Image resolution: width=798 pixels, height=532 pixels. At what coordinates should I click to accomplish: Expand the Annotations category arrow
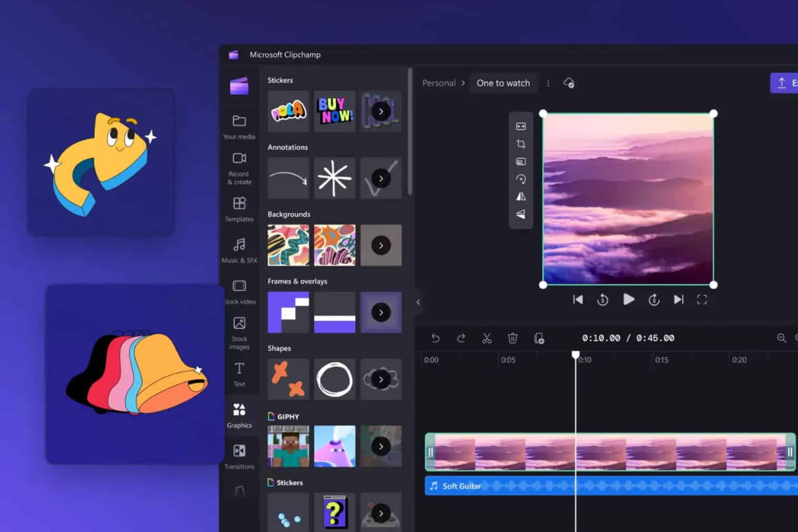coord(381,178)
